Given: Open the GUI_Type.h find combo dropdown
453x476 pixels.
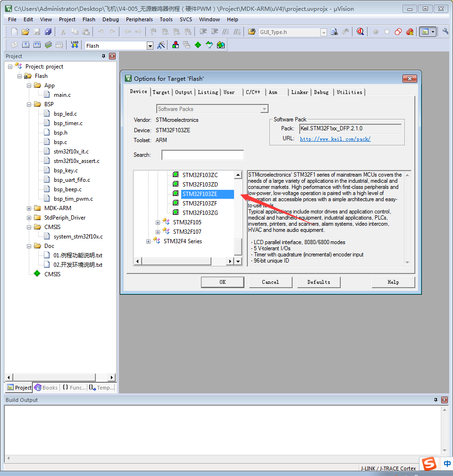Looking at the screenshot, I should point(324,32).
